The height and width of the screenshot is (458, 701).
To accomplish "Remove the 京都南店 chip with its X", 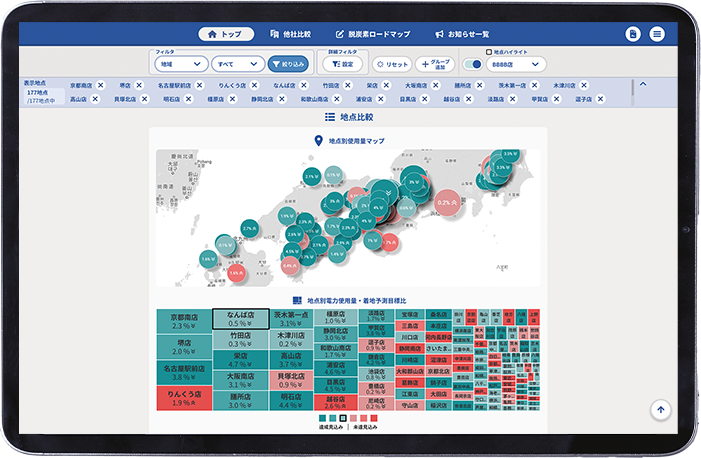I will pyautogui.click(x=102, y=86).
